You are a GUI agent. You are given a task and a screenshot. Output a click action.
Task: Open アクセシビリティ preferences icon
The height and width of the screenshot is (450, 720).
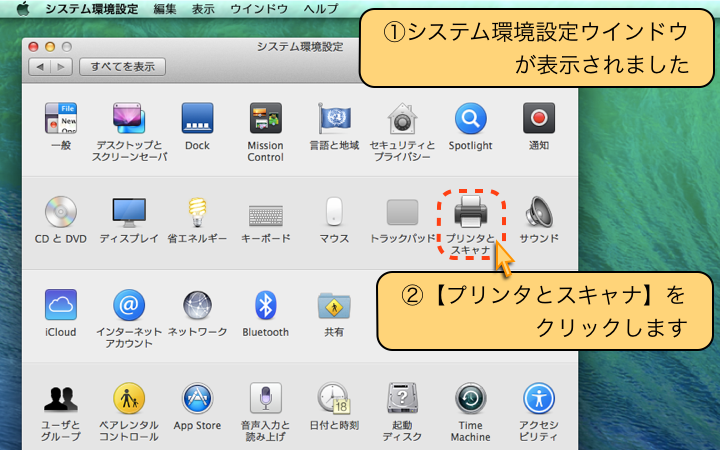click(539, 398)
